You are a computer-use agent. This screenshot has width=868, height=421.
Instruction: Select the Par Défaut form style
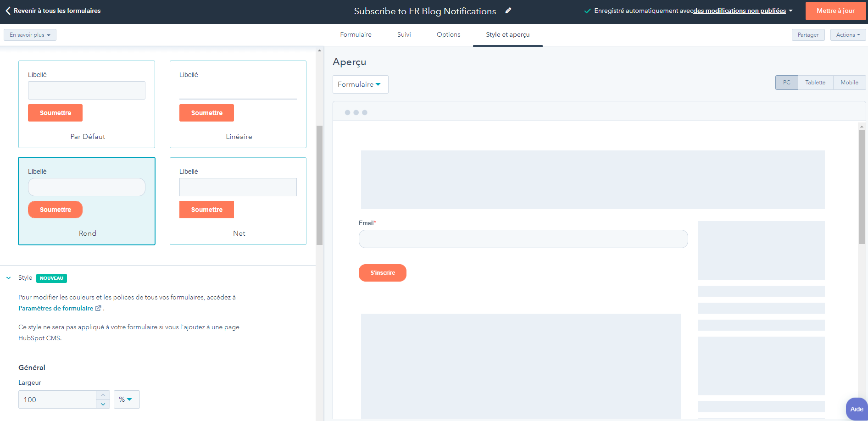[87, 104]
